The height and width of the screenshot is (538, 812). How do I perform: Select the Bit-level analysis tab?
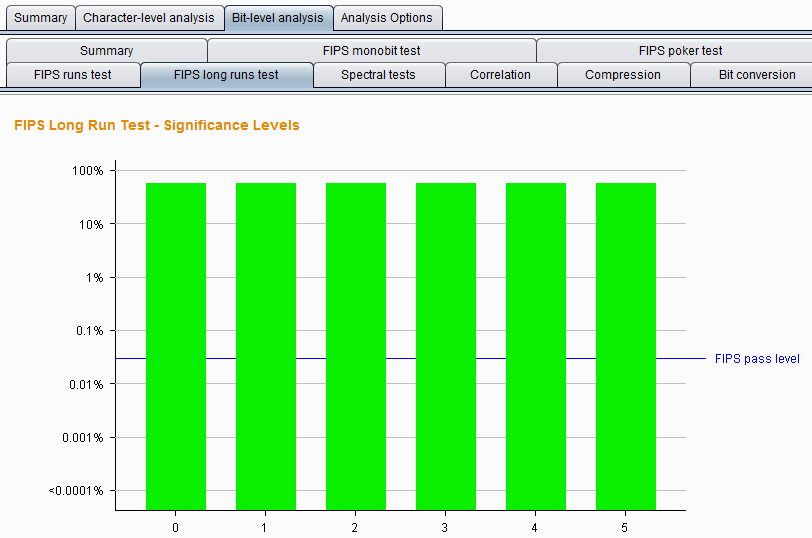277,18
